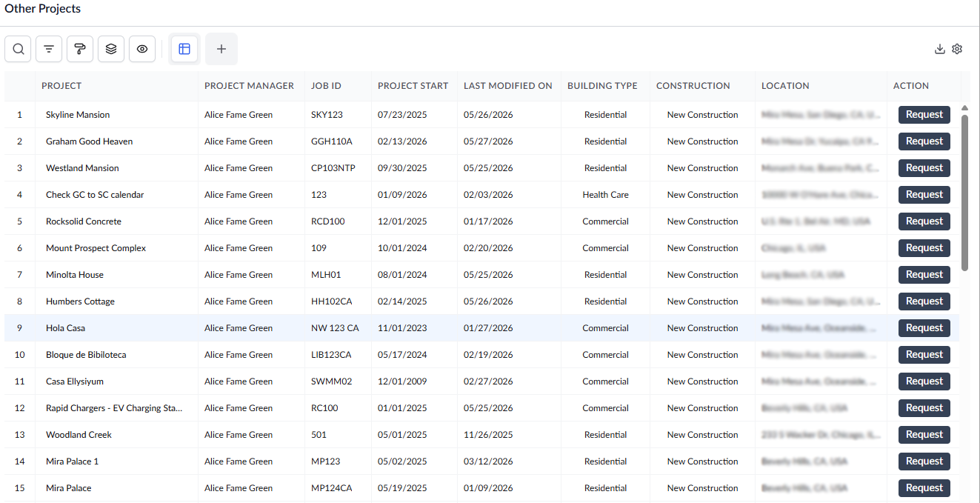
Task: Select the Graham Good Heaven project name
Action: point(90,141)
